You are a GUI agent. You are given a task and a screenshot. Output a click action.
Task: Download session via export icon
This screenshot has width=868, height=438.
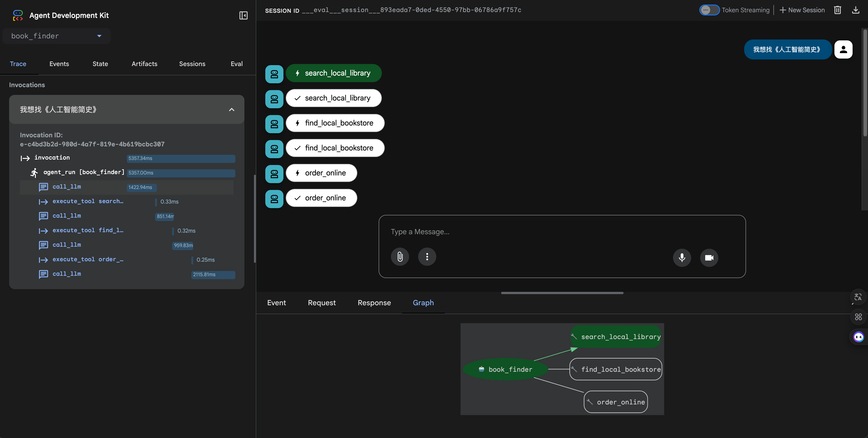pyautogui.click(x=856, y=10)
